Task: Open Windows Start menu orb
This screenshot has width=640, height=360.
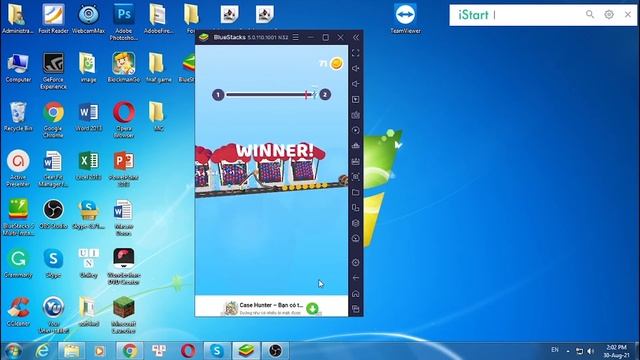Action: click(13, 351)
